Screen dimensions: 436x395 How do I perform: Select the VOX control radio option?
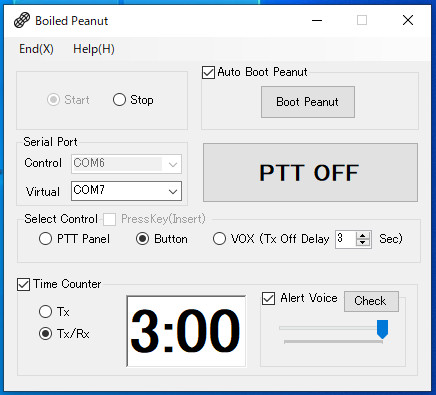click(x=219, y=239)
